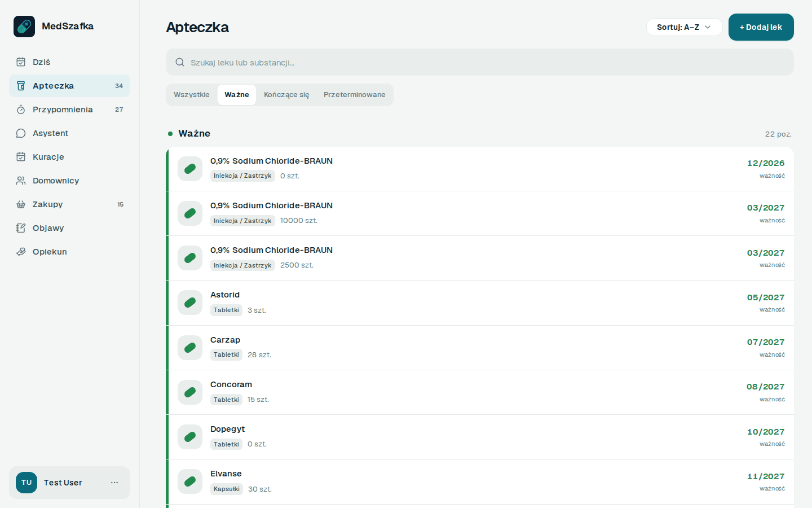Open the Dziś calendar icon
Image resolution: width=812 pixels, height=508 pixels.
pos(21,62)
